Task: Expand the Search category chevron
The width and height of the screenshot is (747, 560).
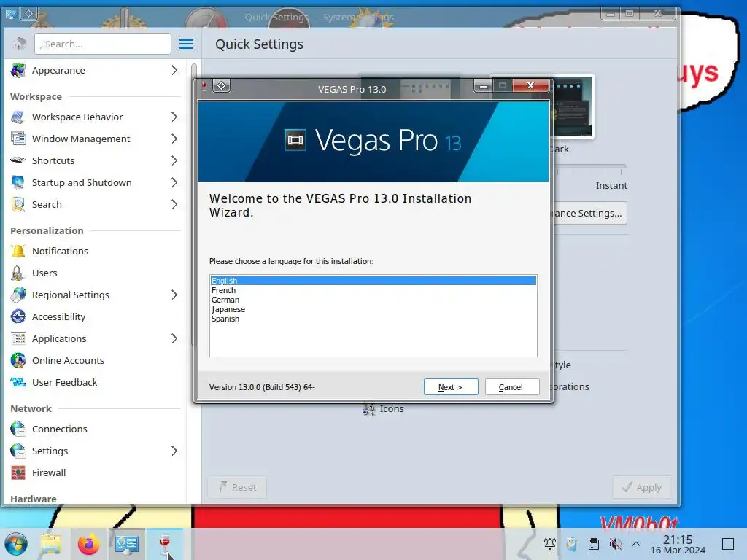Action: (x=174, y=204)
